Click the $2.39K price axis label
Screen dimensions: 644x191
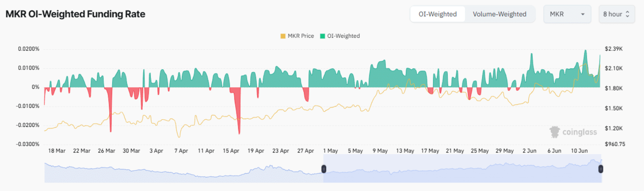coord(613,49)
